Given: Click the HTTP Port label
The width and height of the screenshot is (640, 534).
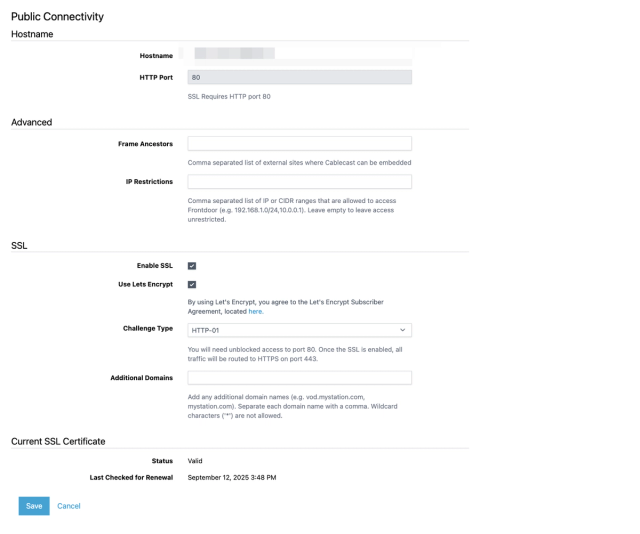Looking at the screenshot, I should (x=156, y=77).
